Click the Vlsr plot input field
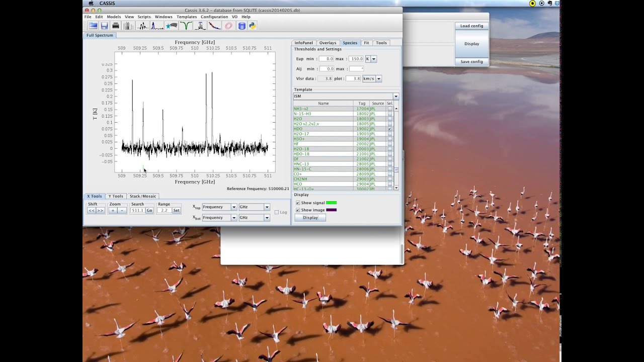This screenshot has width=644, height=362. (x=353, y=78)
